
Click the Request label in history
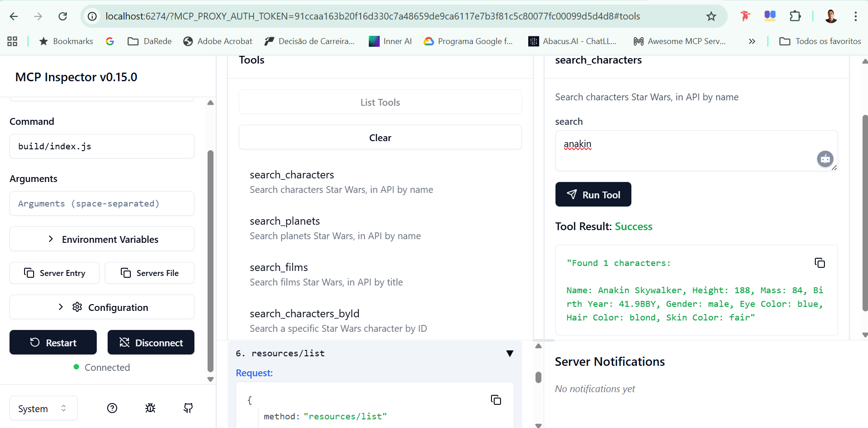point(254,373)
